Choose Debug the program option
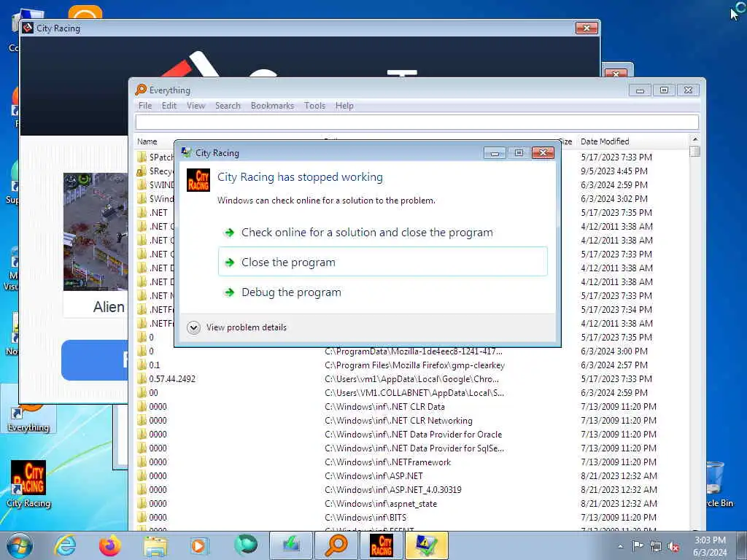 point(290,292)
